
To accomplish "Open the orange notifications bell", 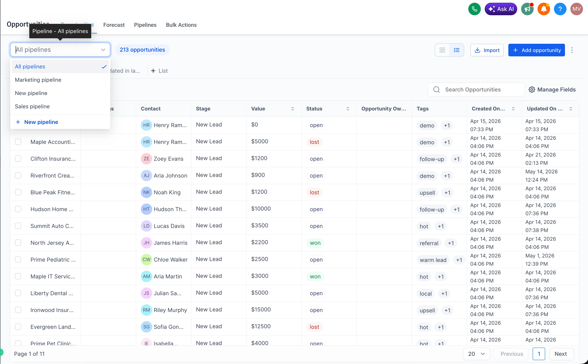I will [544, 9].
